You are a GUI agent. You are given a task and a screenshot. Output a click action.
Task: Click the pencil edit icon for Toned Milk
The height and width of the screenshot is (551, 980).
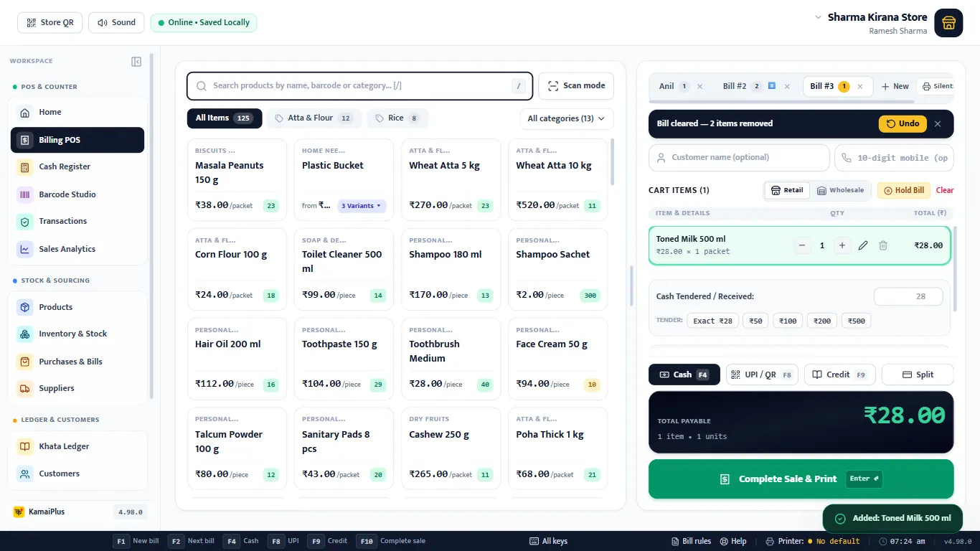pyautogui.click(x=863, y=245)
